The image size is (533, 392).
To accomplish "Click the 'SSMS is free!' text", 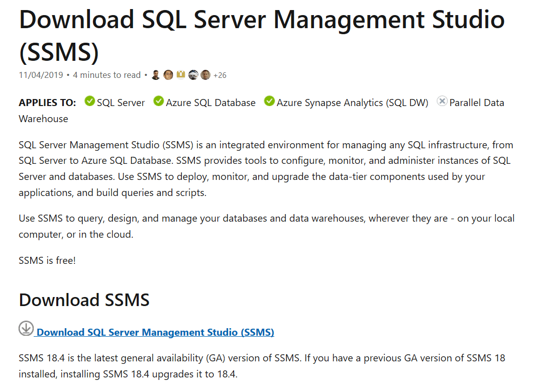I will click(47, 260).
